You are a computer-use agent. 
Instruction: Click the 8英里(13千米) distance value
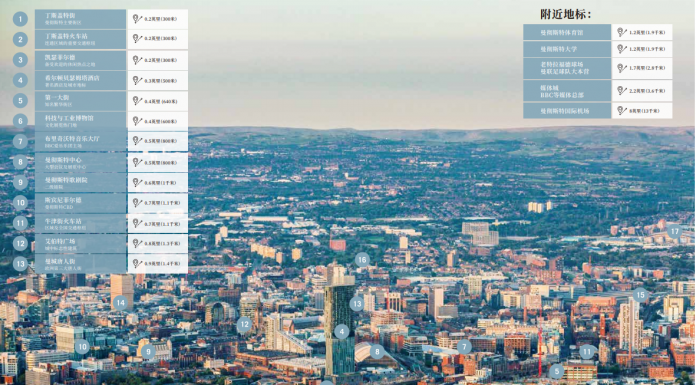(644, 111)
